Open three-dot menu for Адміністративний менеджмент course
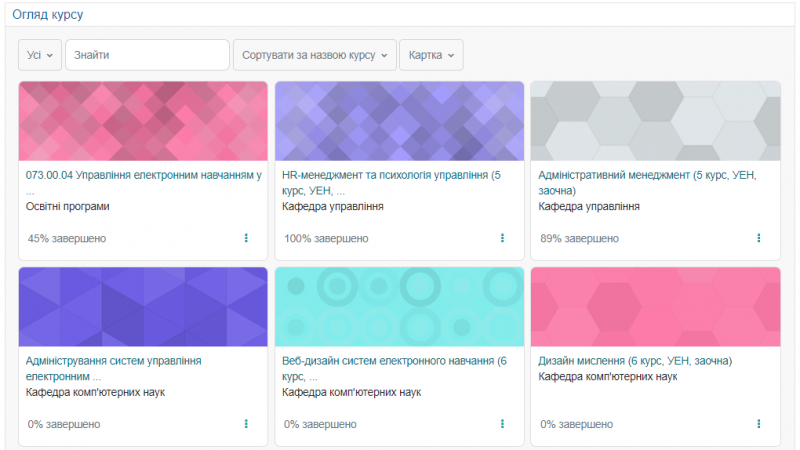 [758, 238]
